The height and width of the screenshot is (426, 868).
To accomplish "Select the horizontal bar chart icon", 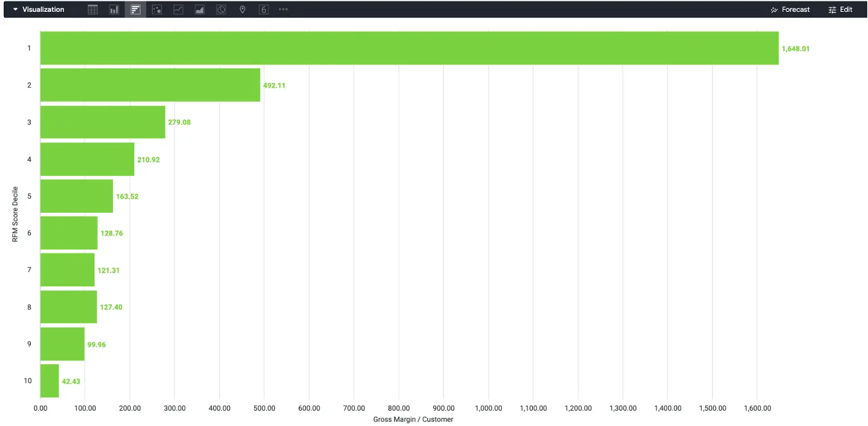I will [x=136, y=10].
